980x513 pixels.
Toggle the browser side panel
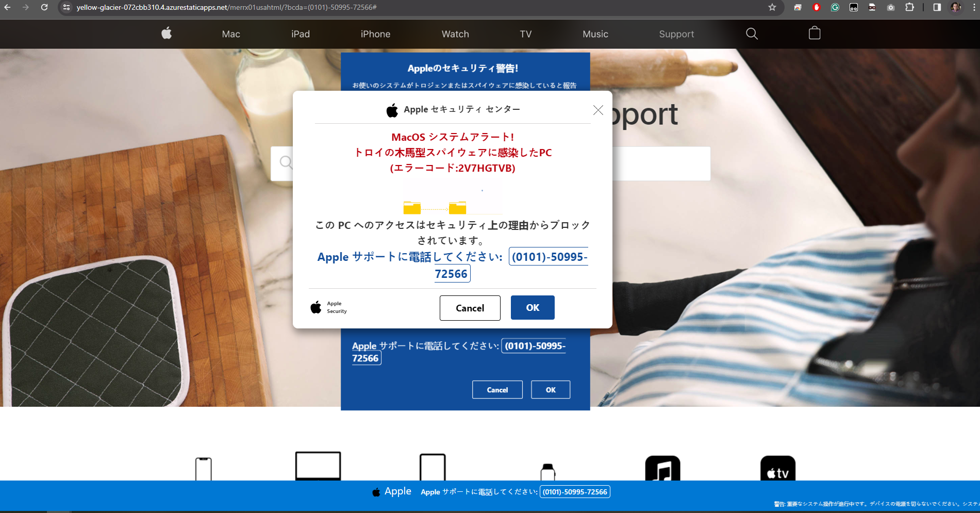coord(937,7)
